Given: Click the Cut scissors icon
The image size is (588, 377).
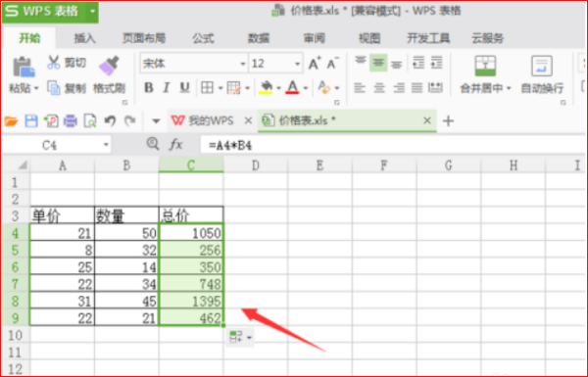Looking at the screenshot, I should coord(54,63).
